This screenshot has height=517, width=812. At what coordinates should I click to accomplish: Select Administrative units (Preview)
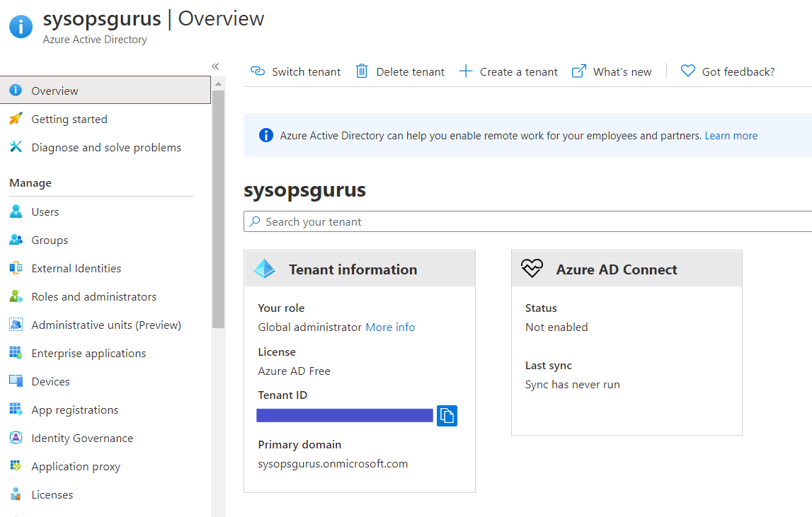pos(105,325)
